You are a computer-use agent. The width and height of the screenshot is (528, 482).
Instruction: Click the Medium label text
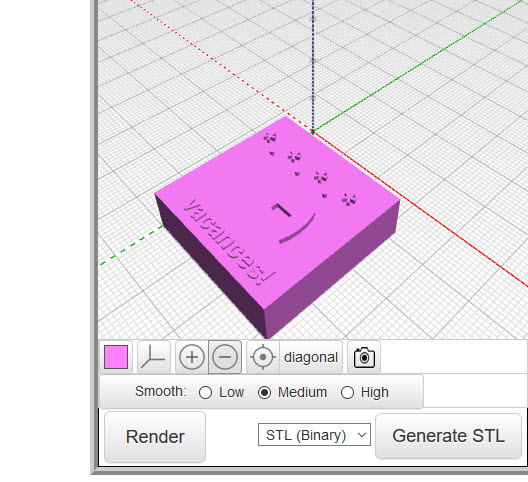[x=302, y=392]
